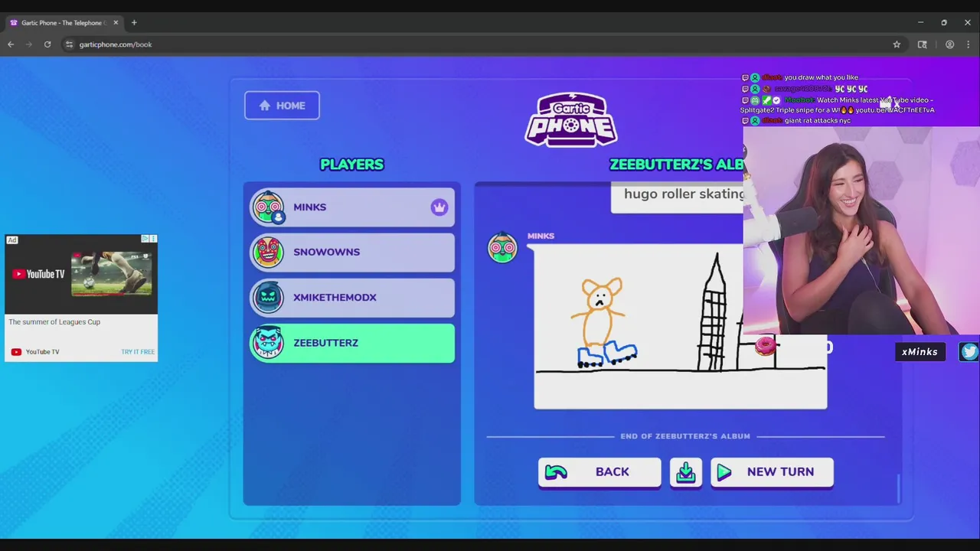Click the Twitter icon beside xMinks
The width and height of the screenshot is (980, 551).
(969, 351)
